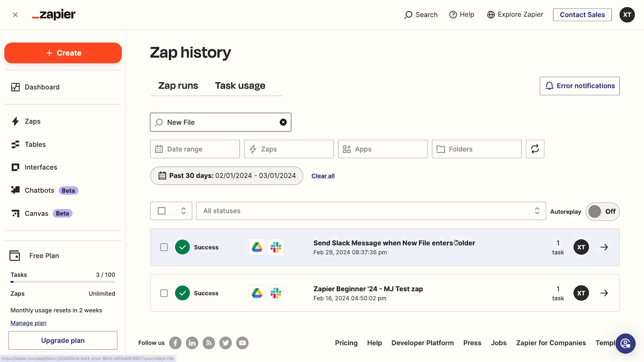Toggle the Autoplay switch
644x362 pixels.
coord(603,212)
